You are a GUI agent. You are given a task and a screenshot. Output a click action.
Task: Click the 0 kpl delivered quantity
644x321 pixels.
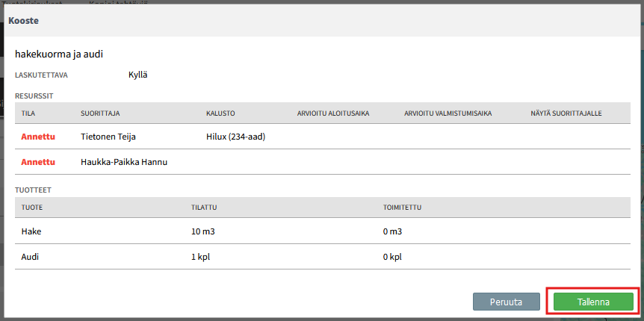(392, 256)
